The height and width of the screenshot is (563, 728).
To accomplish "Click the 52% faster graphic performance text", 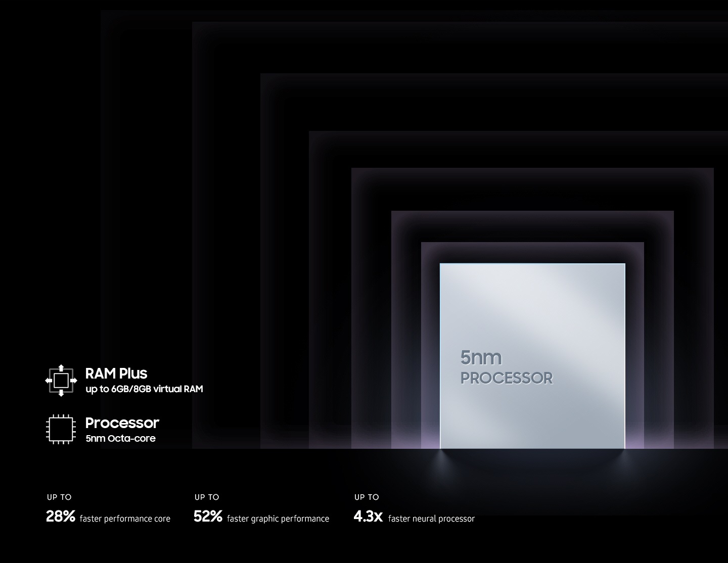I will [261, 517].
